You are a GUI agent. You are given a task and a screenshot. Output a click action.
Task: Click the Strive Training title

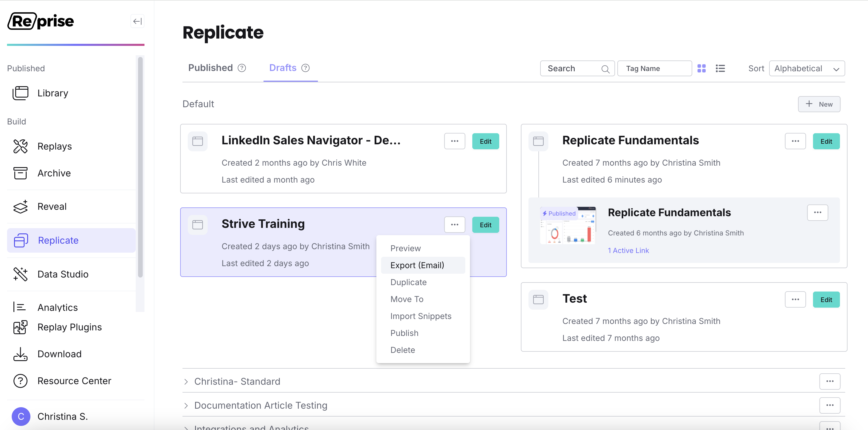click(x=263, y=224)
